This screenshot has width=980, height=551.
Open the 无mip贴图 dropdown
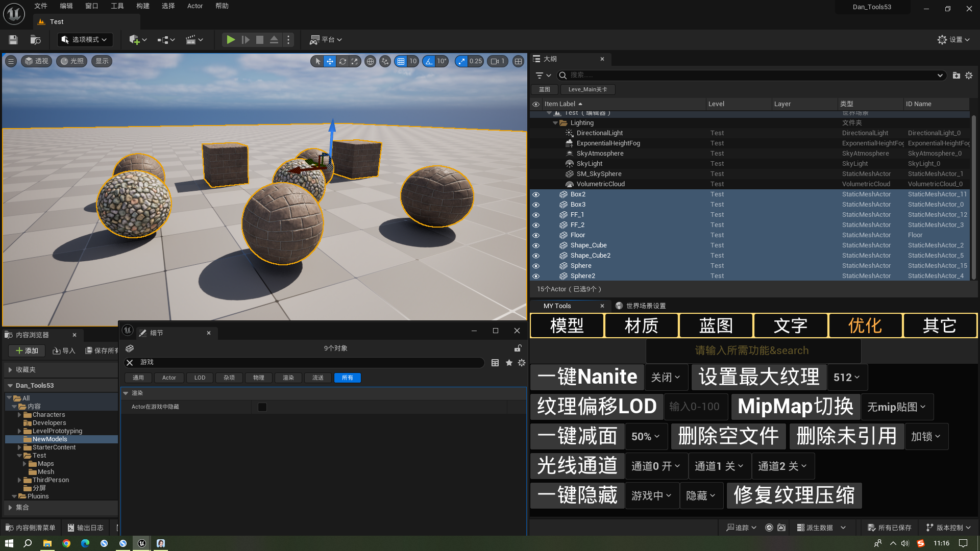(897, 407)
